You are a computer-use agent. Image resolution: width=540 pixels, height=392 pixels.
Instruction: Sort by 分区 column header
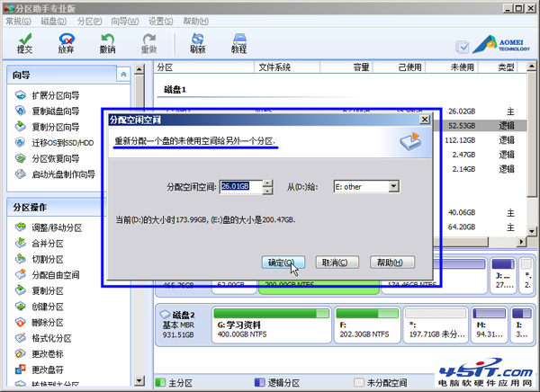(x=204, y=67)
